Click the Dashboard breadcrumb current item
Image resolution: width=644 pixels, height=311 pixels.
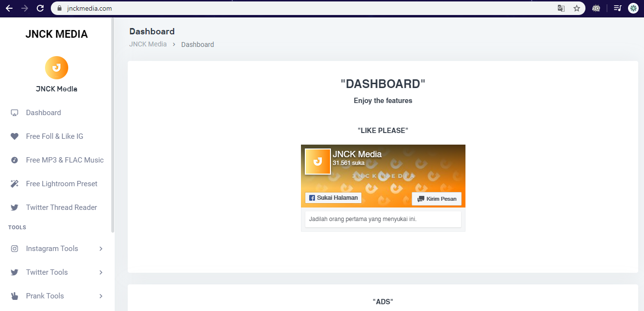pos(197,44)
